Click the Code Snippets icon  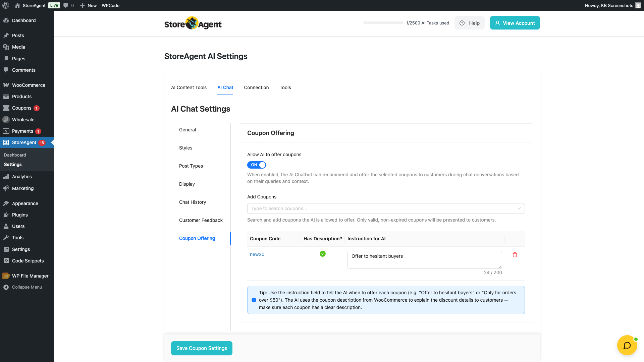tap(6, 261)
